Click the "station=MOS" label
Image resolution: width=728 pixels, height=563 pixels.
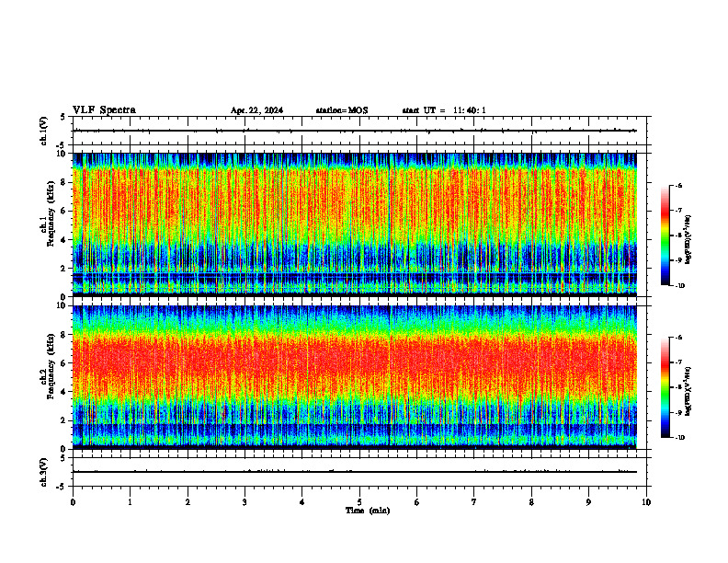[x=342, y=110]
